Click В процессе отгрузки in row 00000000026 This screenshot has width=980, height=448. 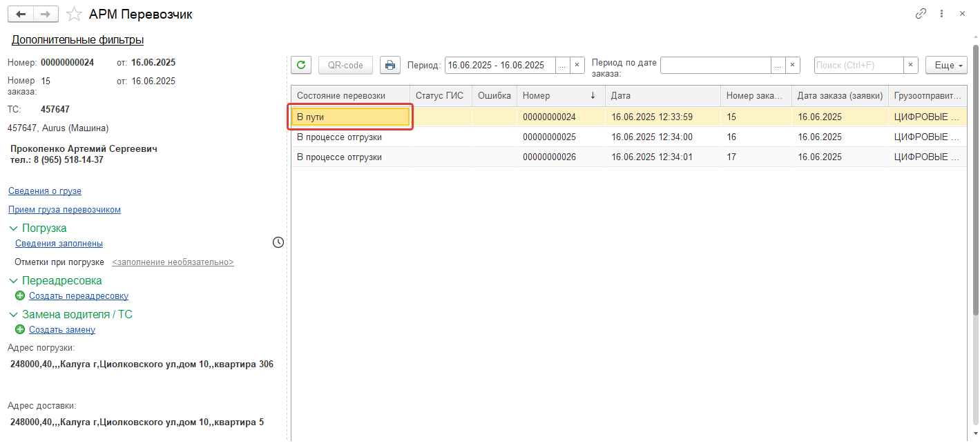(x=350, y=157)
